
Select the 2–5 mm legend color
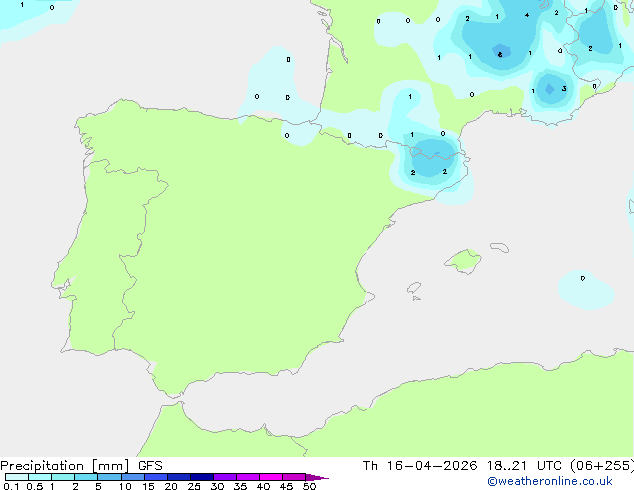86,477
